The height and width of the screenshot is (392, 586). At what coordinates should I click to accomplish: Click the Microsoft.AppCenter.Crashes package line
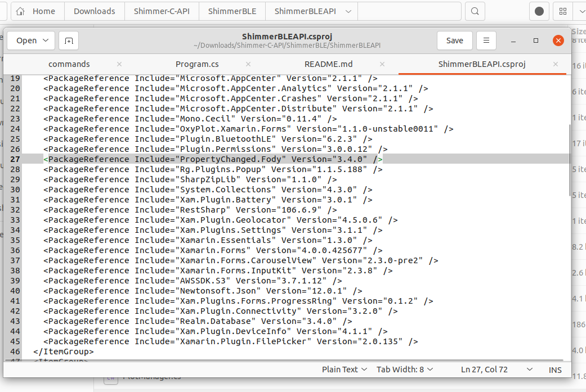tap(231, 98)
